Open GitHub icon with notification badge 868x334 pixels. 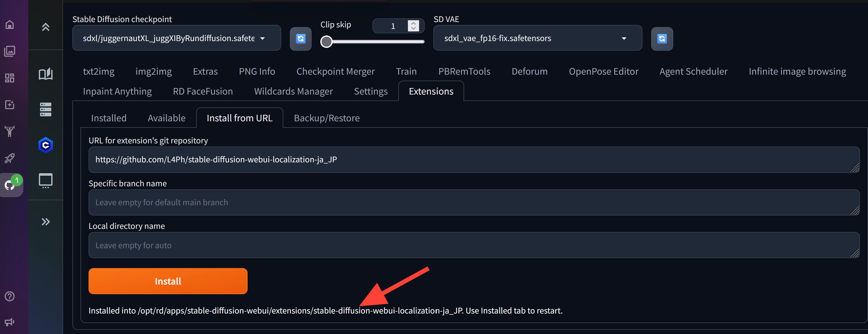click(x=9, y=185)
